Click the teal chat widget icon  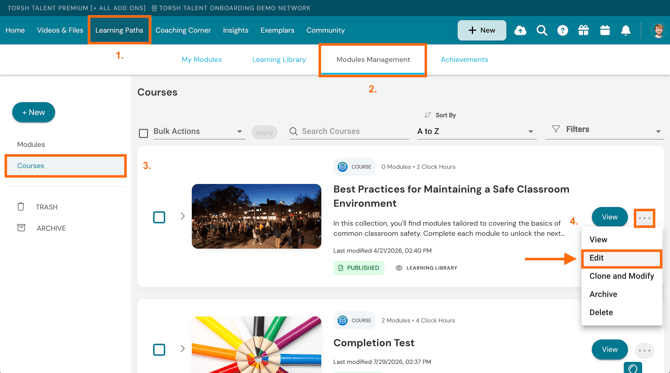click(x=633, y=368)
